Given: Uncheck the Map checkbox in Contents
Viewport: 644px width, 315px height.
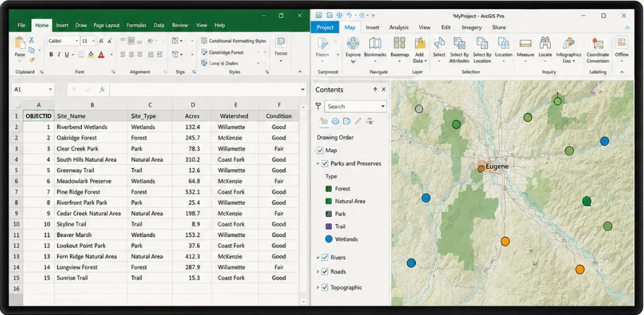Looking at the screenshot, I should click(x=320, y=150).
